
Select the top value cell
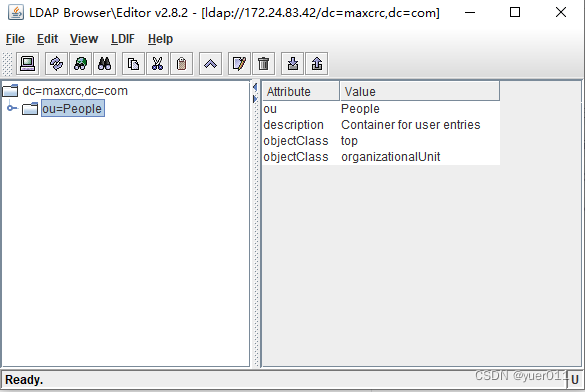pos(420,141)
